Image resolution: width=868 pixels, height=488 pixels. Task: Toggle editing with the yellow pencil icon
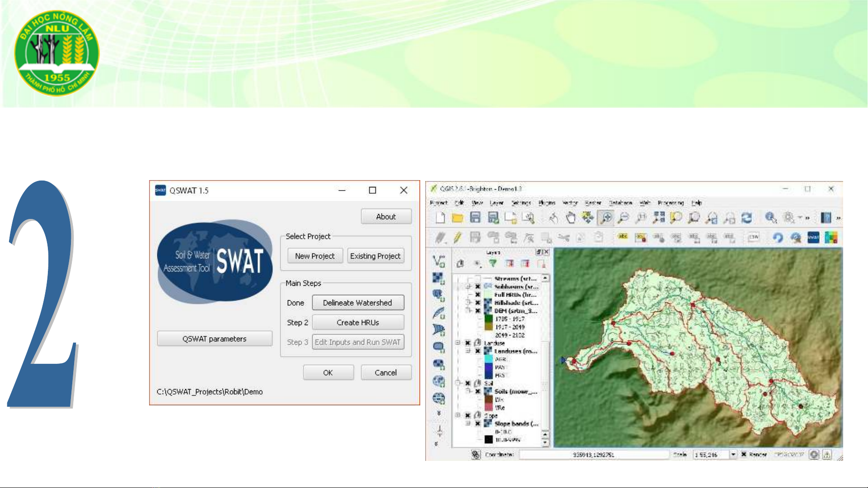click(x=457, y=237)
